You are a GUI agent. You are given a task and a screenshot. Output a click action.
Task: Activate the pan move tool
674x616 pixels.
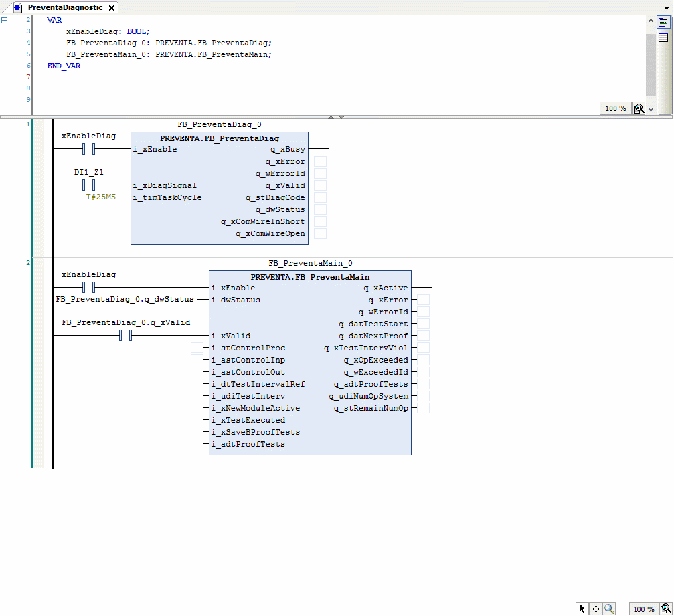596,609
